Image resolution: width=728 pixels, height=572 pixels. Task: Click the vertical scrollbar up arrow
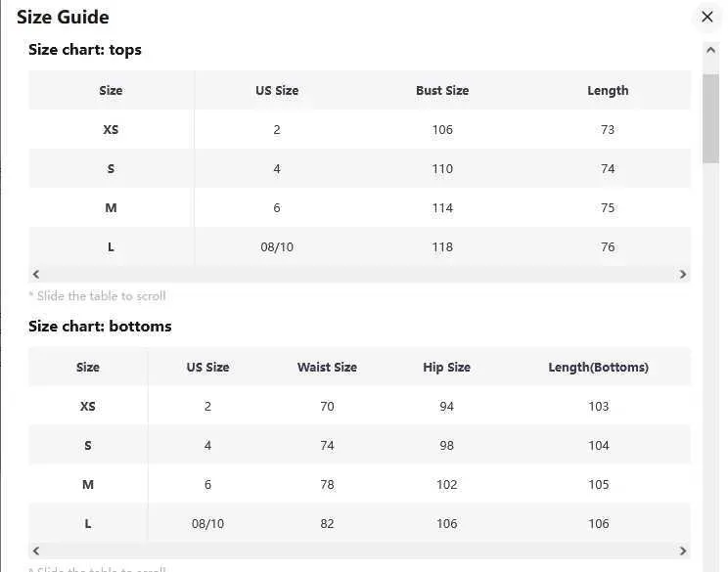711,50
